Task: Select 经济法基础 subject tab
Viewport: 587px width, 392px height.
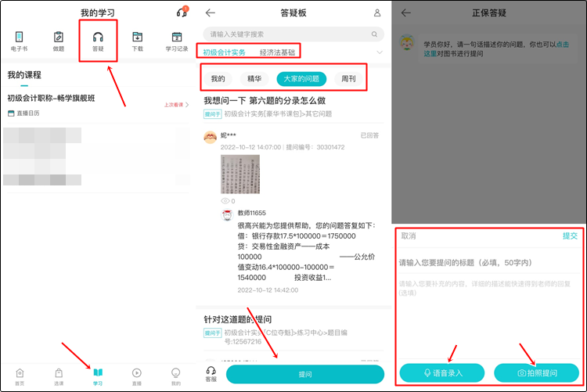Action: 277,52
